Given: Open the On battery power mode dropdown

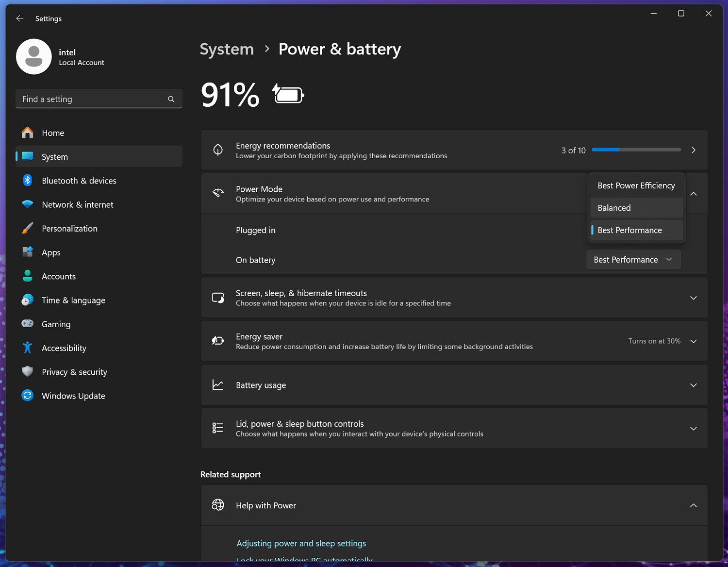Looking at the screenshot, I should click(633, 260).
